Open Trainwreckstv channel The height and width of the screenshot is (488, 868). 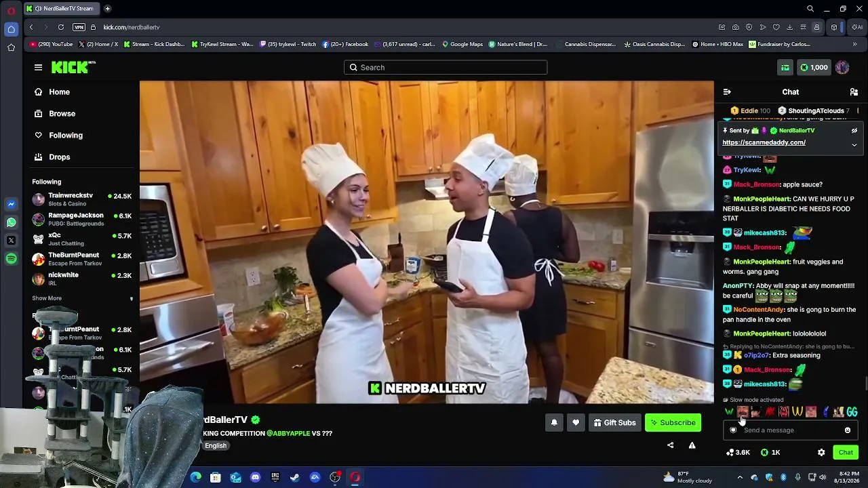82,199
